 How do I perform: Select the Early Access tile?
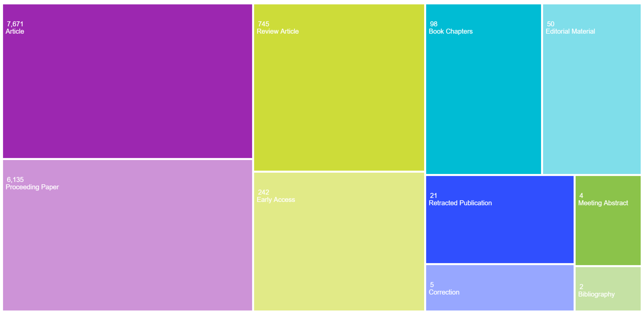click(x=339, y=250)
